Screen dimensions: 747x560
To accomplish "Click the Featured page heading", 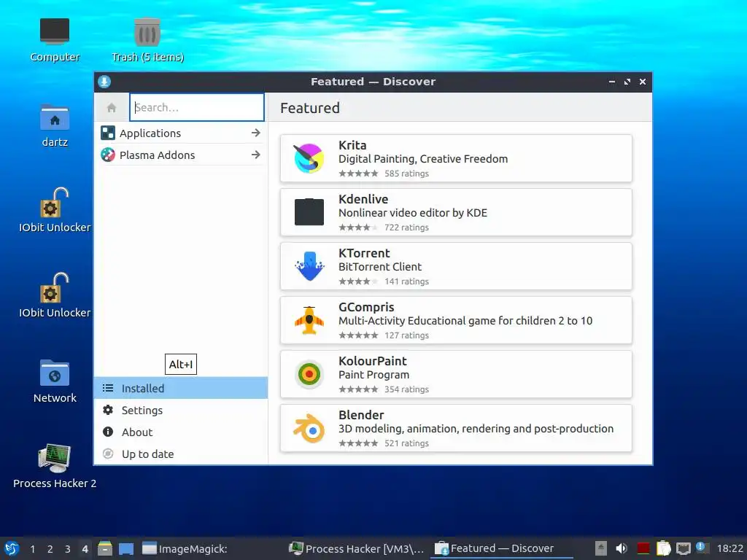I will tap(310, 108).
